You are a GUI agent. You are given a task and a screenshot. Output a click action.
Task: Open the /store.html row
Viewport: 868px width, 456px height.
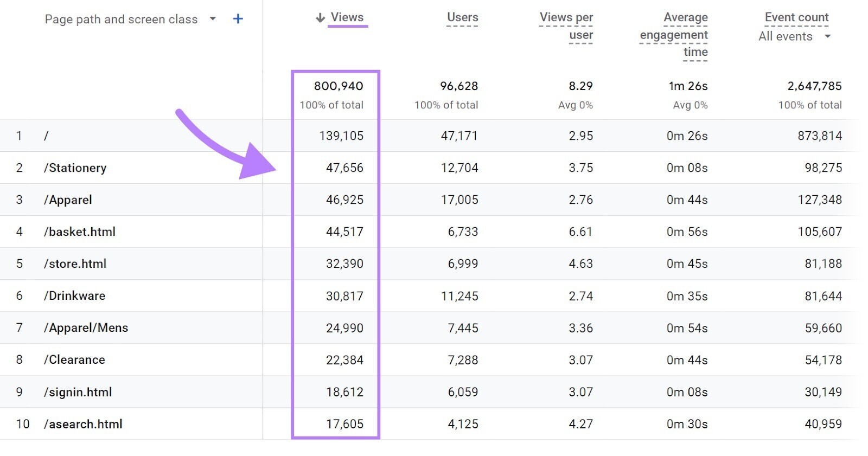[75, 264]
